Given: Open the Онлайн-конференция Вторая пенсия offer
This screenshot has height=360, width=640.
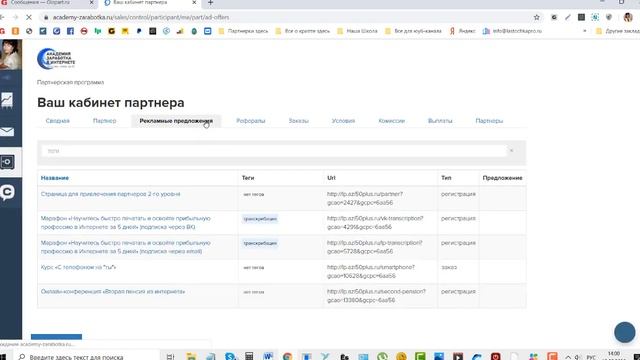Looking at the screenshot, I should (x=113, y=291).
